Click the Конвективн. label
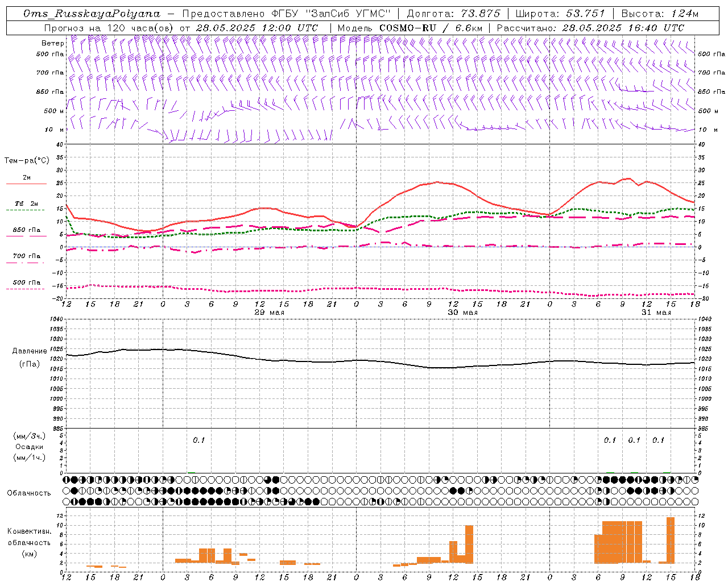Screen dimensions: 728x582 pos(29,531)
